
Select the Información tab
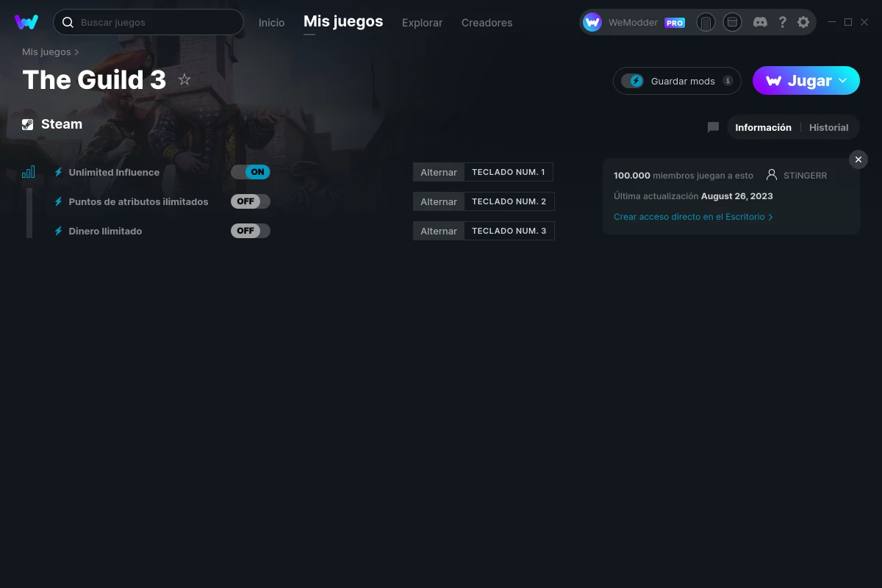(x=763, y=127)
